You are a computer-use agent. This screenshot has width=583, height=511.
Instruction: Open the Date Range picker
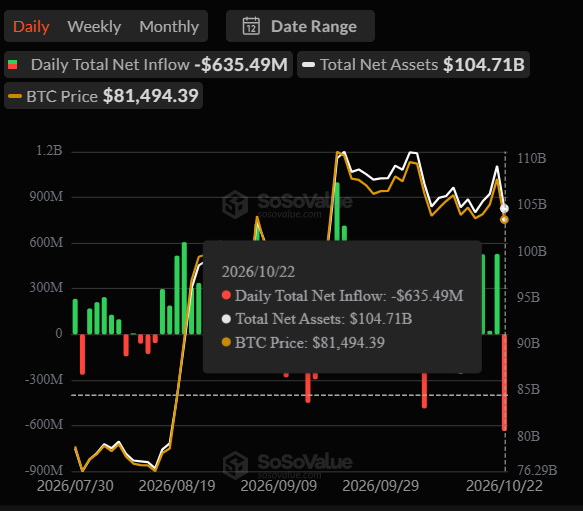click(x=300, y=26)
